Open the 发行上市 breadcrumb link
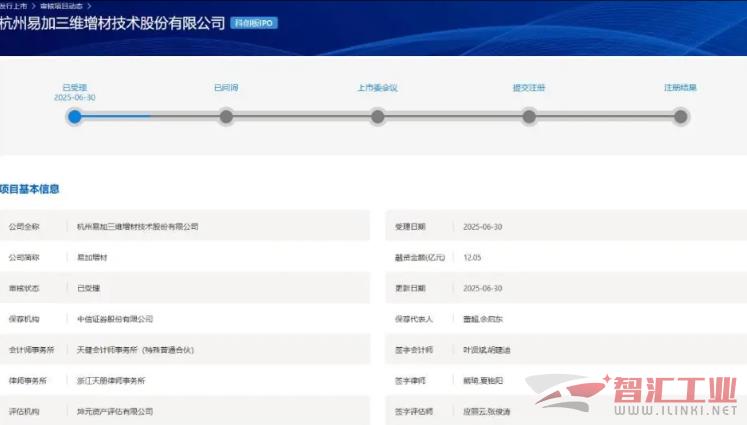The width and height of the screenshot is (747, 425). (13, 6)
